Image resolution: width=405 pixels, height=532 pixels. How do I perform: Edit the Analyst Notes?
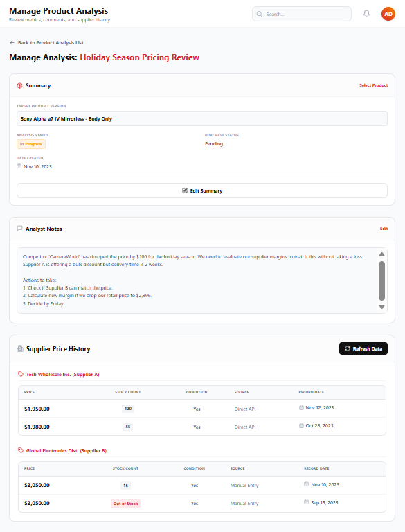(384, 229)
